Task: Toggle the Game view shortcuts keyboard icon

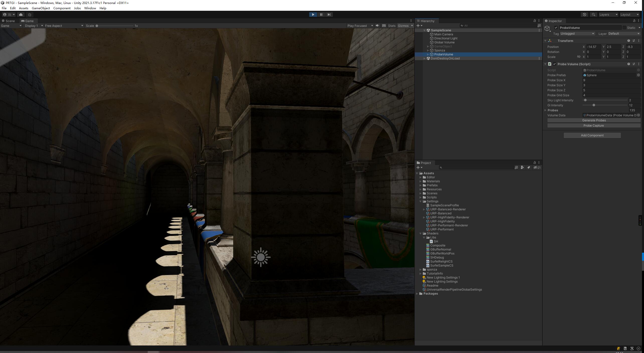Action: pos(384,26)
